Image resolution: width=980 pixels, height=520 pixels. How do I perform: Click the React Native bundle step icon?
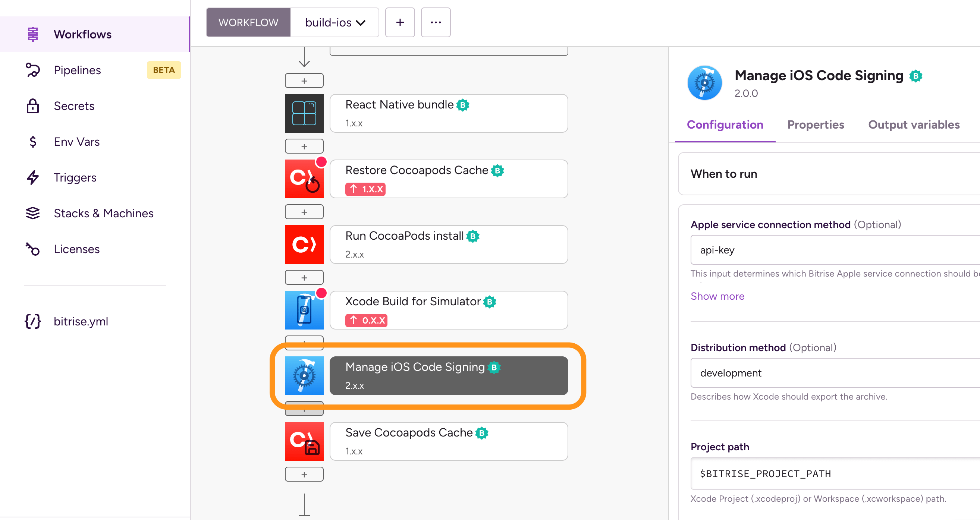pyautogui.click(x=304, y=113)
